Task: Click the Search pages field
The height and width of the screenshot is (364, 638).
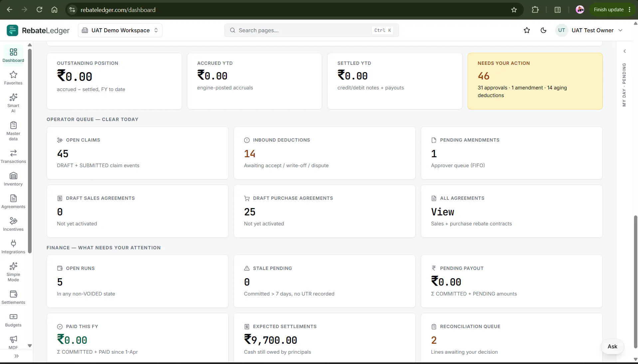Action: [x=312, y=30]
